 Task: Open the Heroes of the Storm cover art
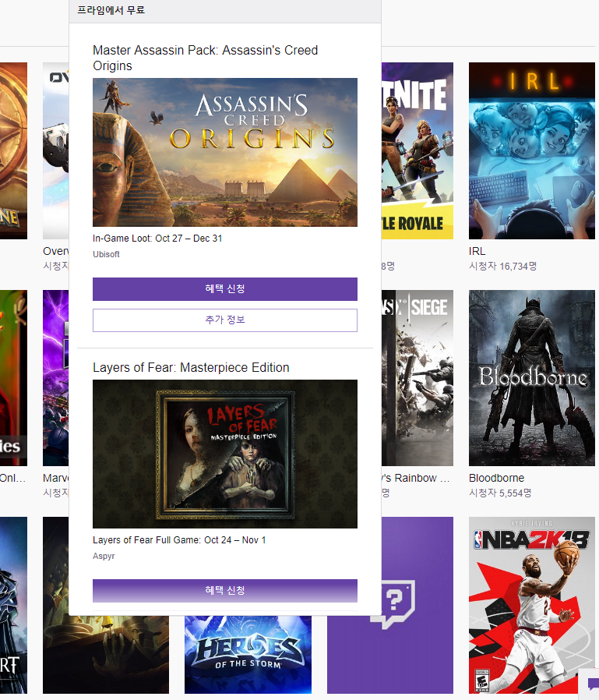pos(248,655)
